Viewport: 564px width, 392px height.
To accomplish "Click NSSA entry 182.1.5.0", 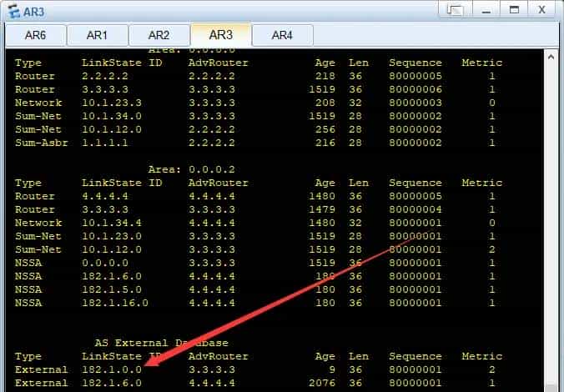I will click(x=112, y=289).
